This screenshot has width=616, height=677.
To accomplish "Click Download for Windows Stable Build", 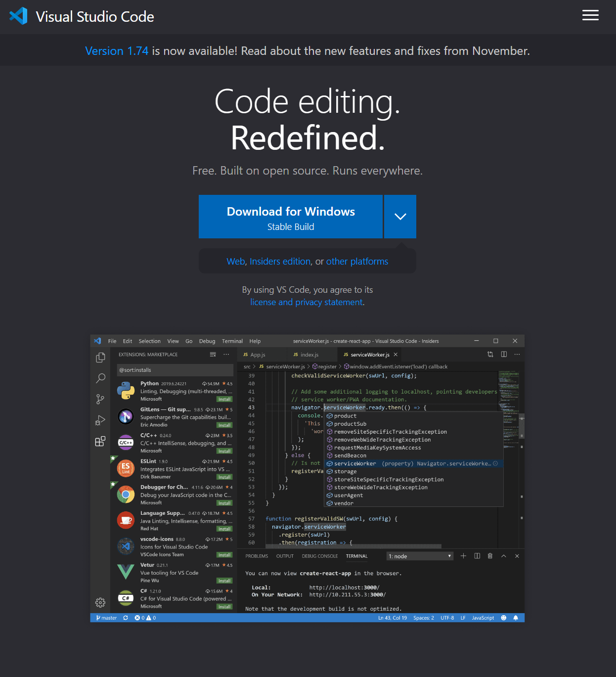I will click(x=291, y=217).
